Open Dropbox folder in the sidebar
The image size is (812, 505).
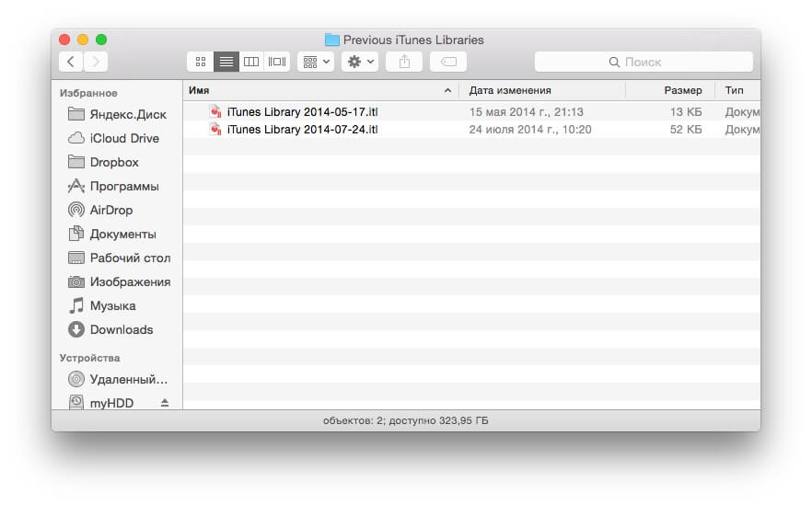pyautogui.click(x=117, y=162)
